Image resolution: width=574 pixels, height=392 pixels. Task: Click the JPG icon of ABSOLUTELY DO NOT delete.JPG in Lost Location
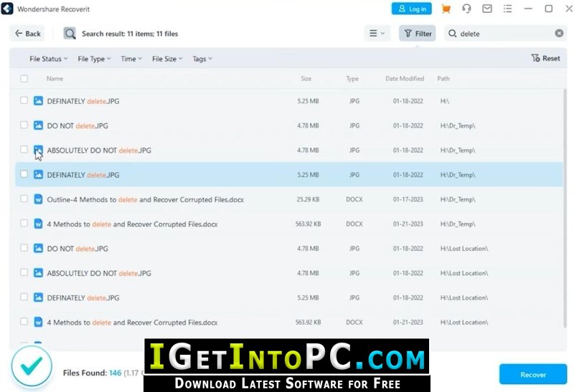[38, 273]
